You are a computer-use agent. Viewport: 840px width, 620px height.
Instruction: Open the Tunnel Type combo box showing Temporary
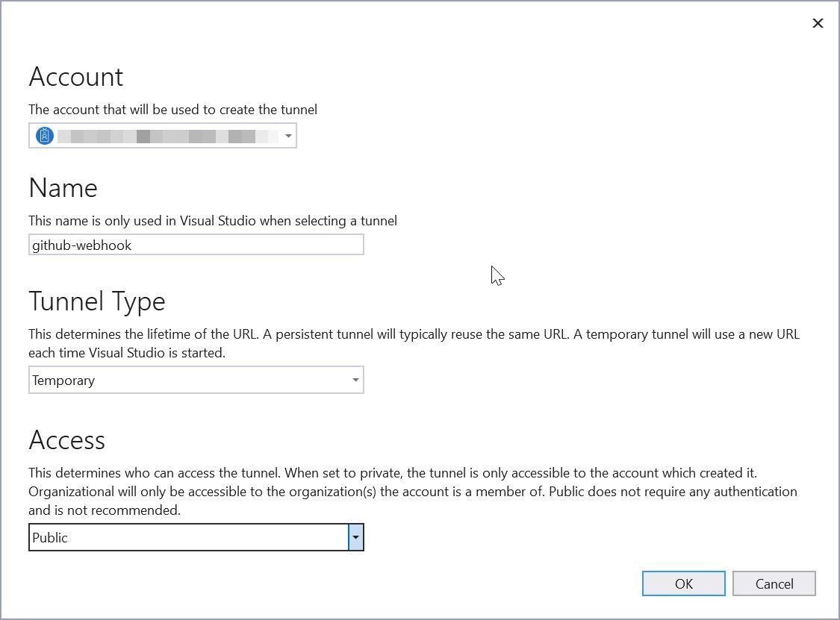point(355,380)
